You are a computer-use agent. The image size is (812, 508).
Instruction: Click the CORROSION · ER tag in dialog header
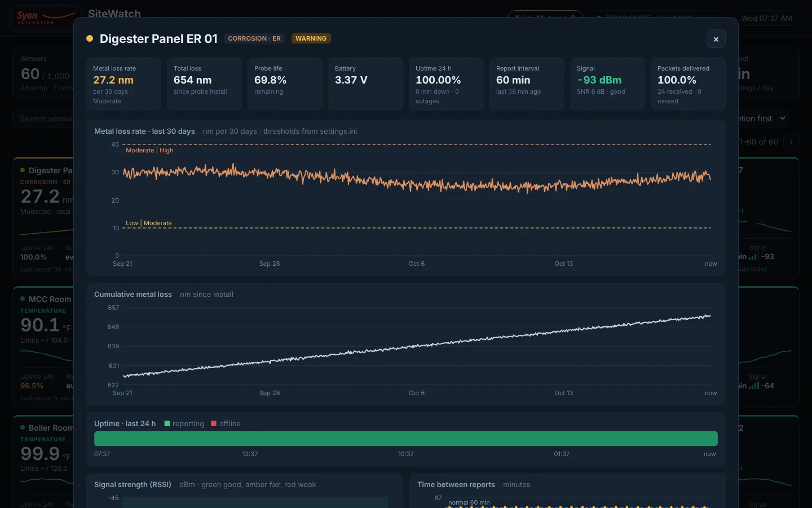tap(254, 39)
